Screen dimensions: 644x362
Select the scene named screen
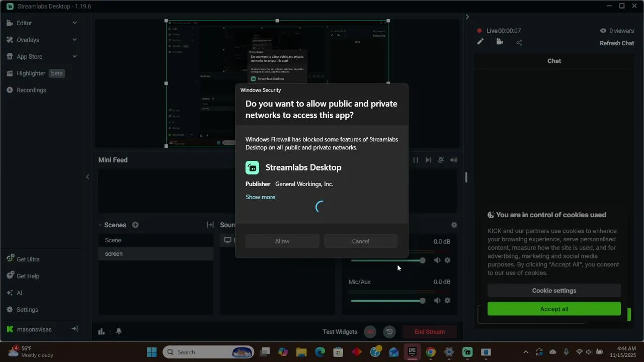coord(156,254)
